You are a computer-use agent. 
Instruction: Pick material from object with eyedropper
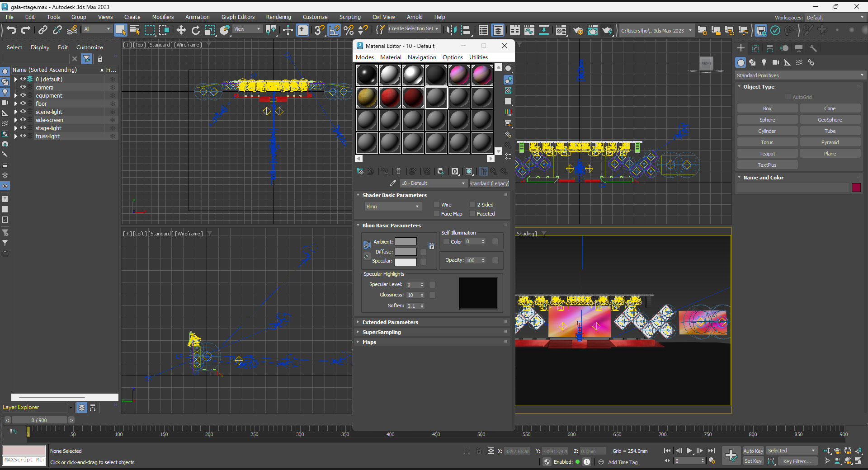pos(392,183)
